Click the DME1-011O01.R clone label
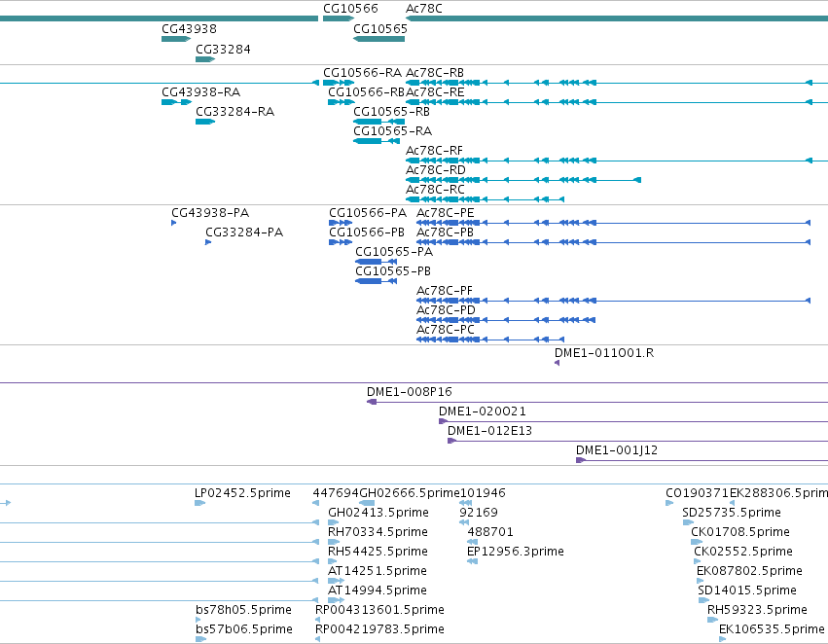828x644 pixels. coord(604,352)
